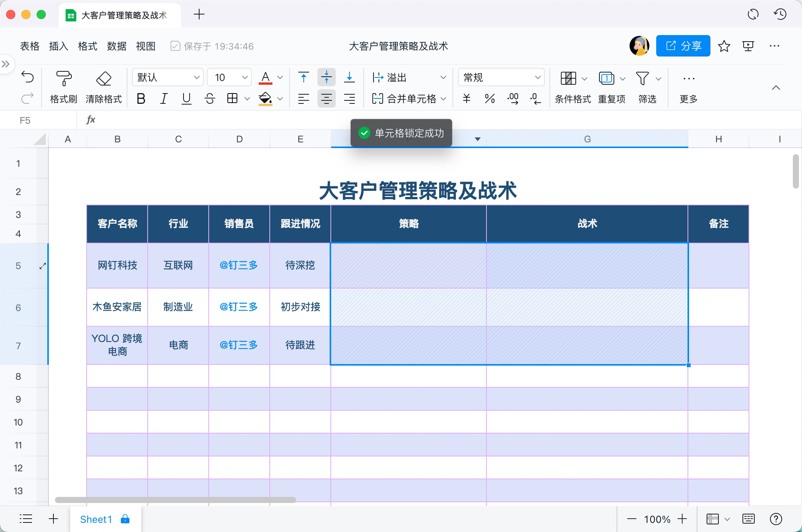Viewport: 802px width, 532px height.
Task: Click the increase decimal places icon
Action: pos(512,99)
